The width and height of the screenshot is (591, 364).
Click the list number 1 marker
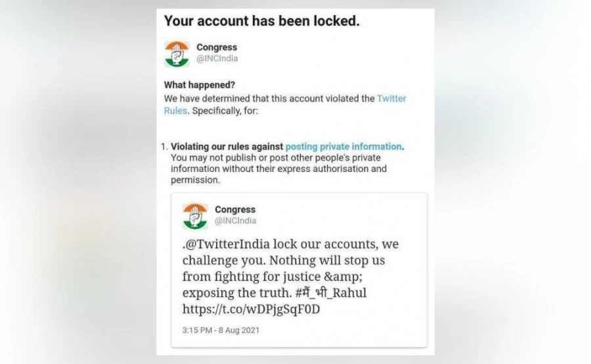pyautogui.click(x=164, y=146)
